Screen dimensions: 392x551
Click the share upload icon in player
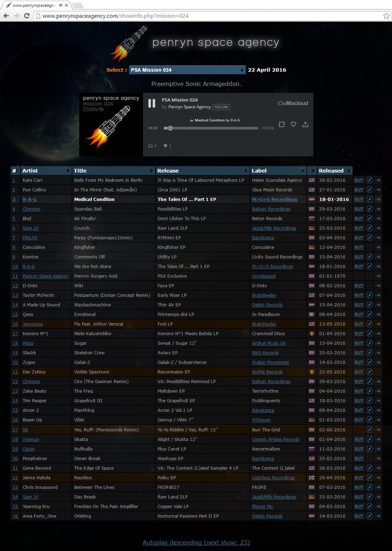click(305, 124)
